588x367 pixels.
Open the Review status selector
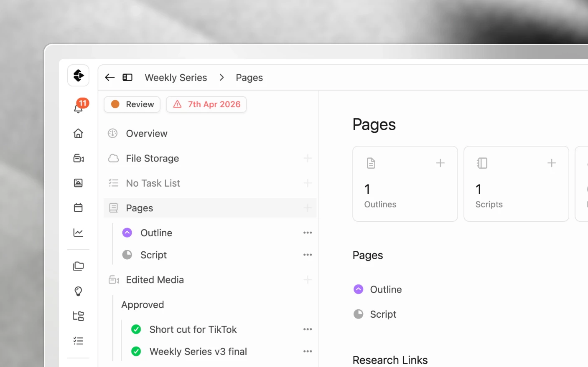[132, 104]
